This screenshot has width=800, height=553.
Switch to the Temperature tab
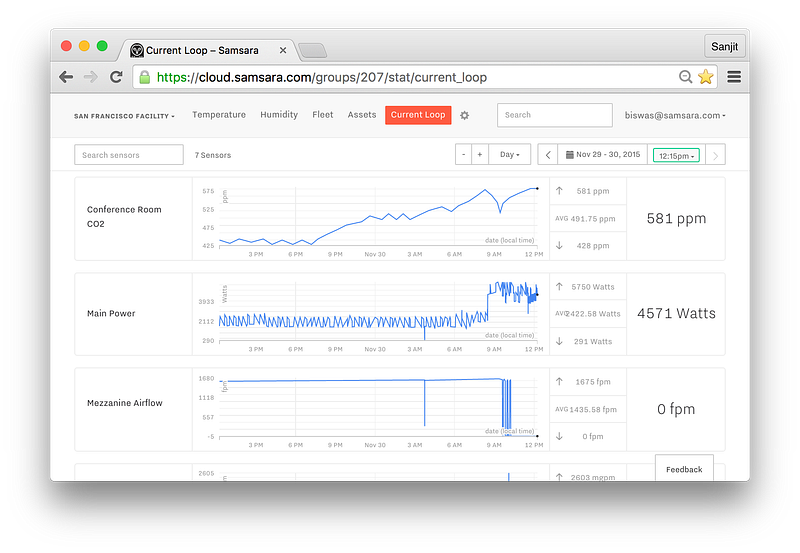[219, 115]
